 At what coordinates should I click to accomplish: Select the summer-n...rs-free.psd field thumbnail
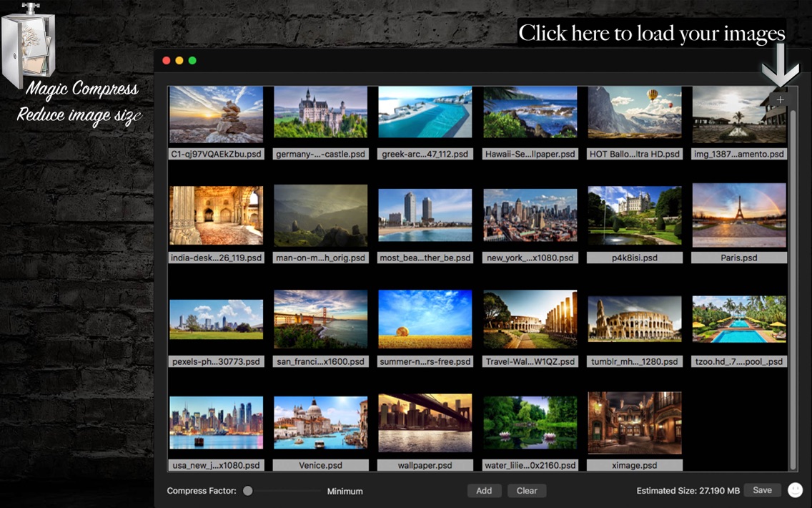425,319
